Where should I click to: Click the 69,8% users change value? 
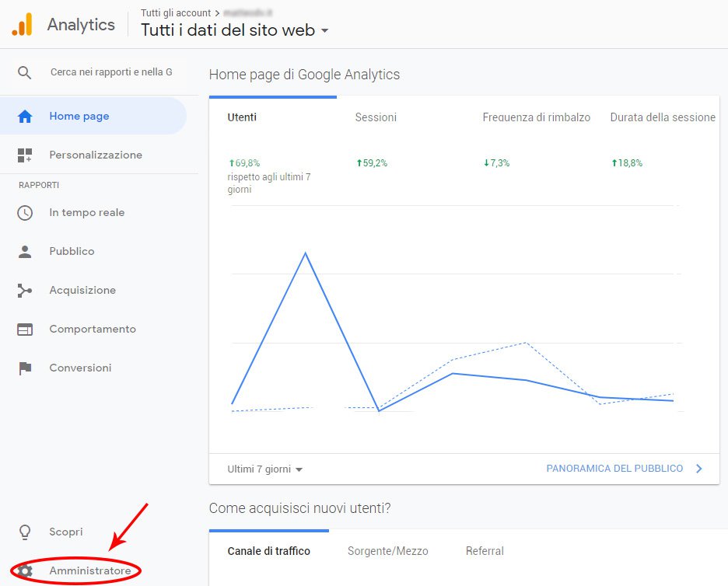click(x=244, y=163)
